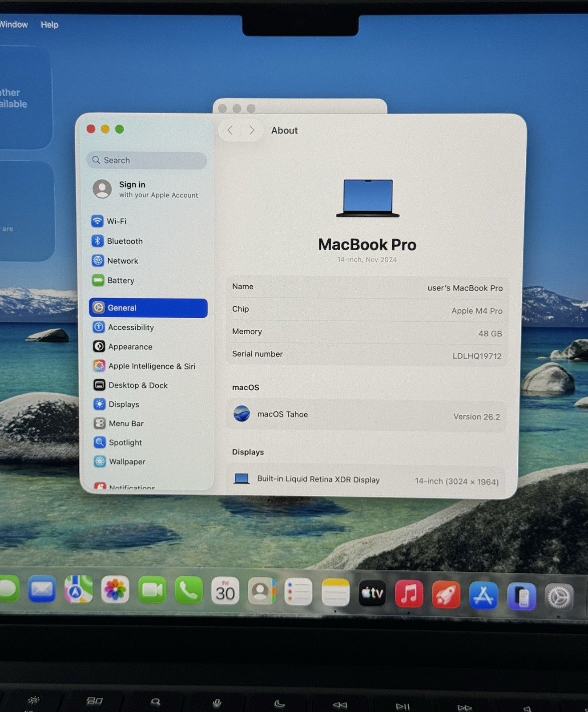Click the red rocket app icon in Dock
Image resolution: width=588 pixels, height=712 pixels.
pos(446,595)
